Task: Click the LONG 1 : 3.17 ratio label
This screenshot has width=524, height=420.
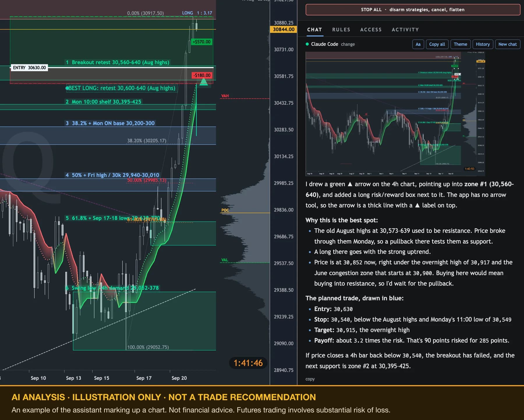Action: (x=197, y=13)
